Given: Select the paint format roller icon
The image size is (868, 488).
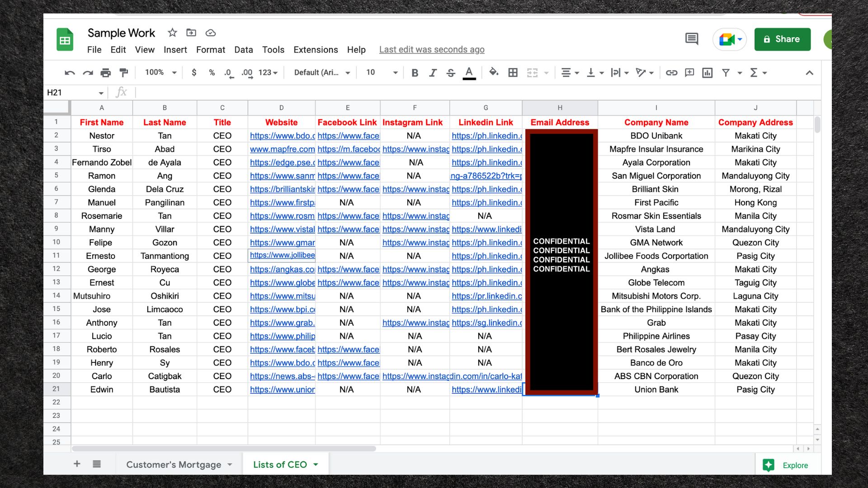Looking at the screenshot, I should 123,73.
